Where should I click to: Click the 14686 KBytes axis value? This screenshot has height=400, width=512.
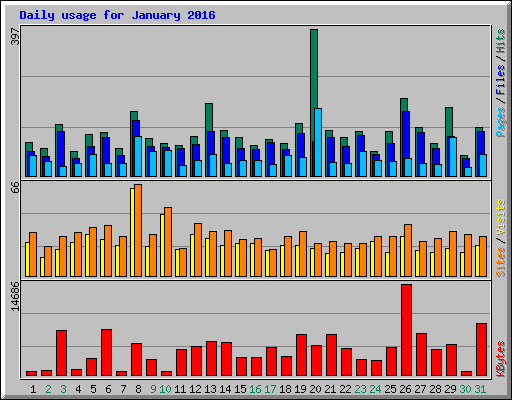tap(15, 296)
